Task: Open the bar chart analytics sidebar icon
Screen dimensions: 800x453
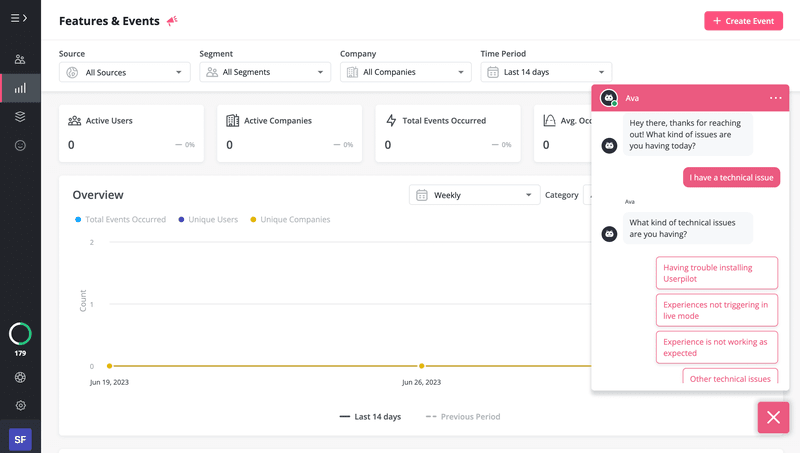Action: [x=20, y=88]
